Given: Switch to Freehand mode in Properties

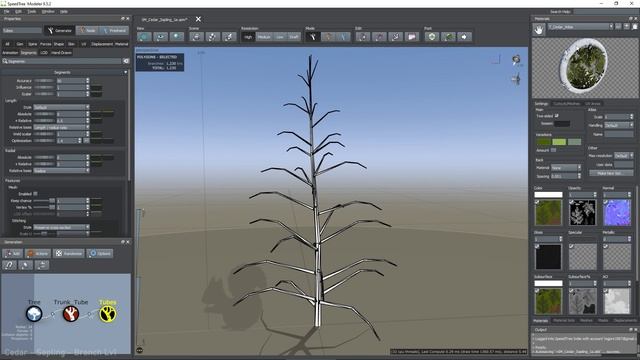Looking at the screenshot, I should point(113,30).
